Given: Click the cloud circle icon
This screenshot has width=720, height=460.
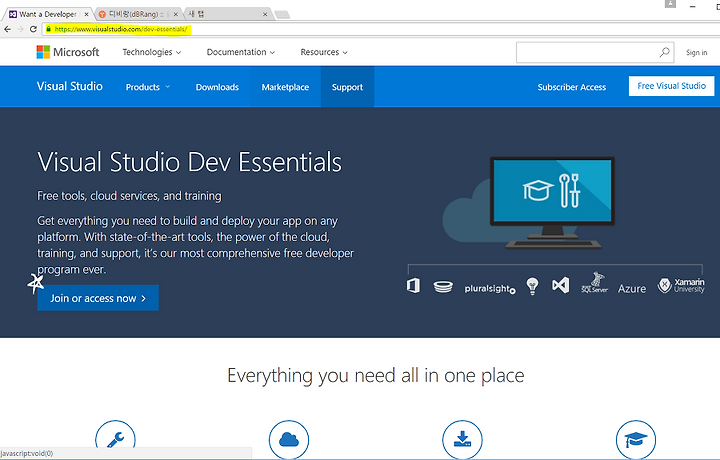Looking at the screenshot, I should [x=289, y=439].
